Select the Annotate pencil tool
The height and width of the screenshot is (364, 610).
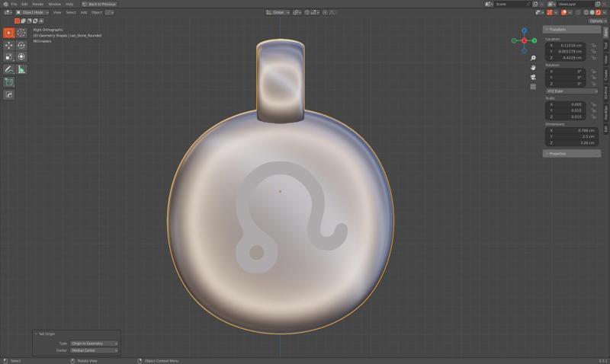(x=8, y=69)
